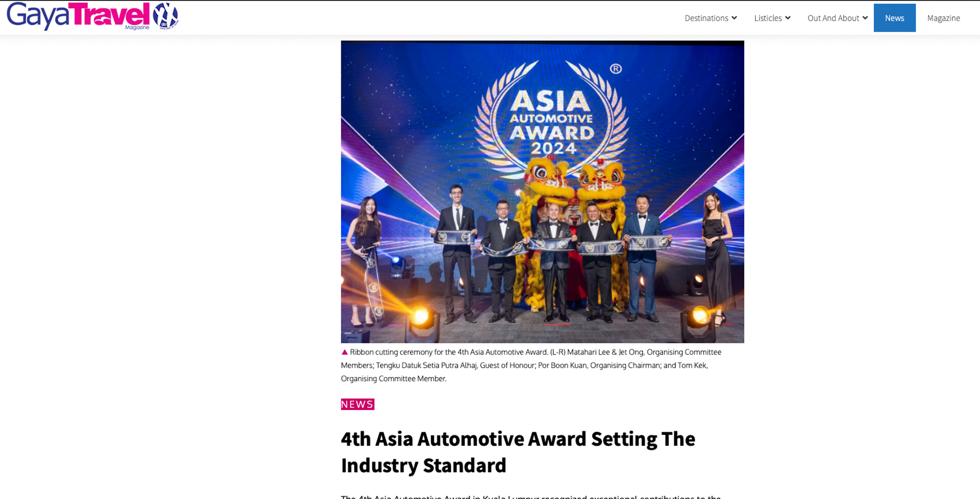The height and width of the screenshot is (499, 980).
Task: Expand the Out And About chevron arrow
Action: (865, 18)
